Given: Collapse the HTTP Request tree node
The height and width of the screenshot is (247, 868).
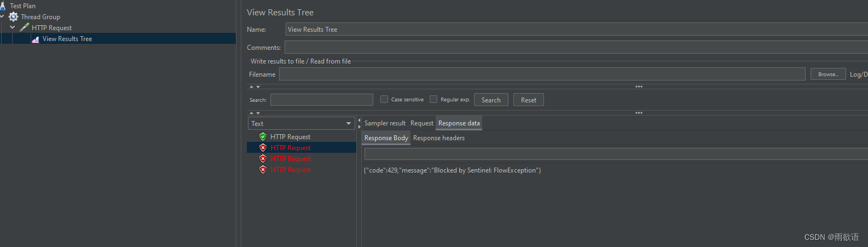Looking at the screenshot, I should coord(13,27).
